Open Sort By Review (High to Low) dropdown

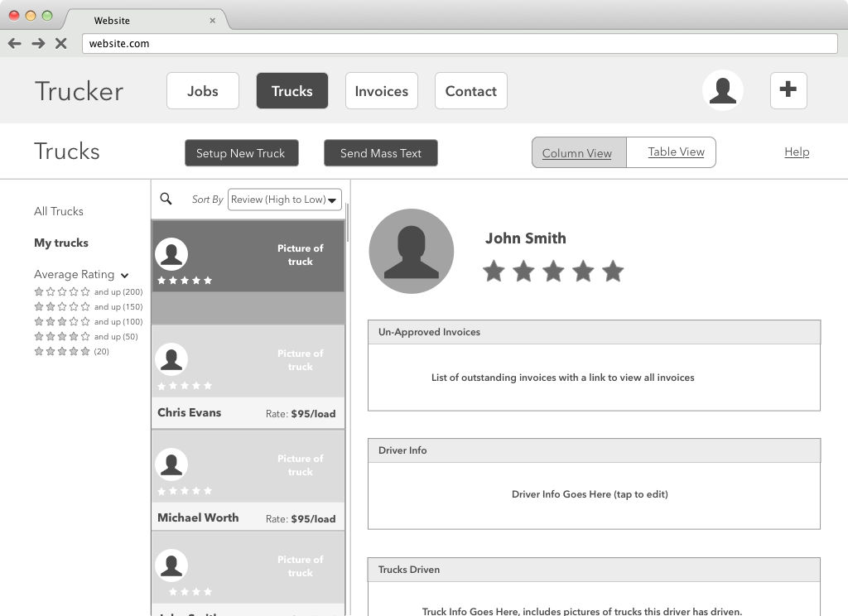(285, 200)
